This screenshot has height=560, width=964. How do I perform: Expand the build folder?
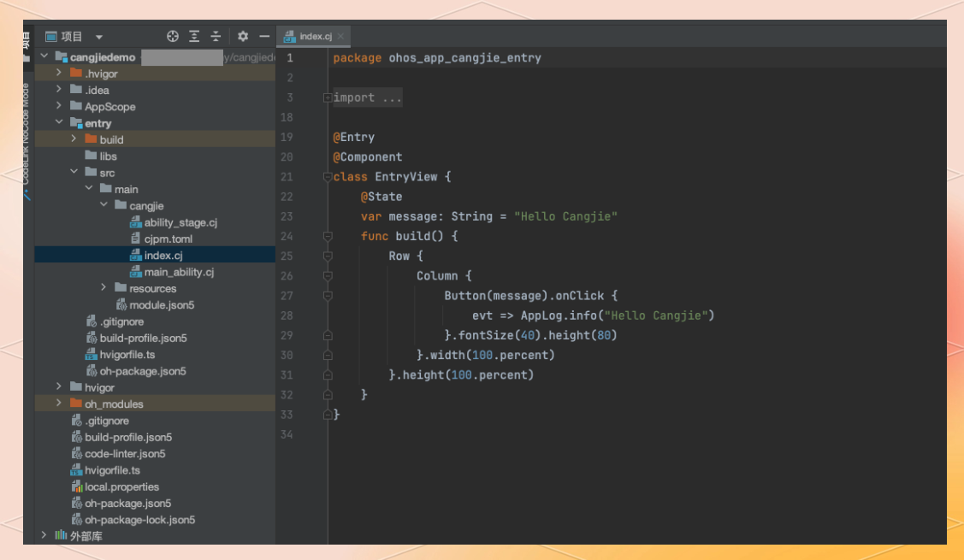pyautogui.click(x=74, y=139)
